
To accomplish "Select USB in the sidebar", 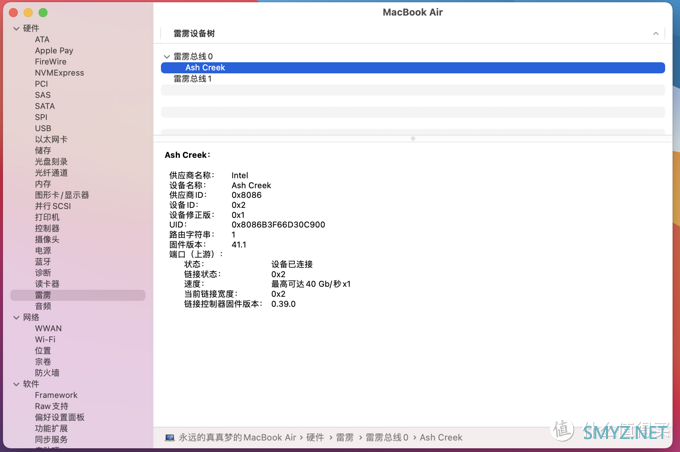I will coord(43,128).
